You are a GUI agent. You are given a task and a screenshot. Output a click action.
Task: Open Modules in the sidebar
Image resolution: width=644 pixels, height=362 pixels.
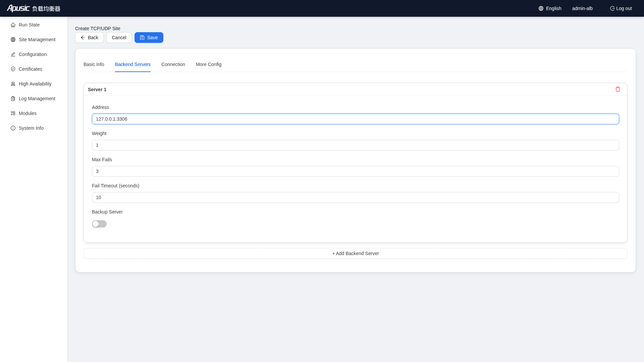34,113
